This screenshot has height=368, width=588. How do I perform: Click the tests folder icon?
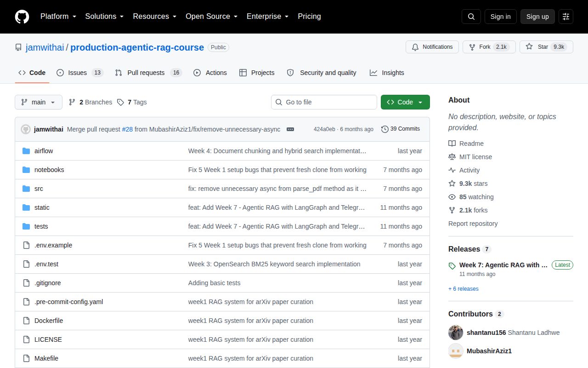[x=26, y=226]
